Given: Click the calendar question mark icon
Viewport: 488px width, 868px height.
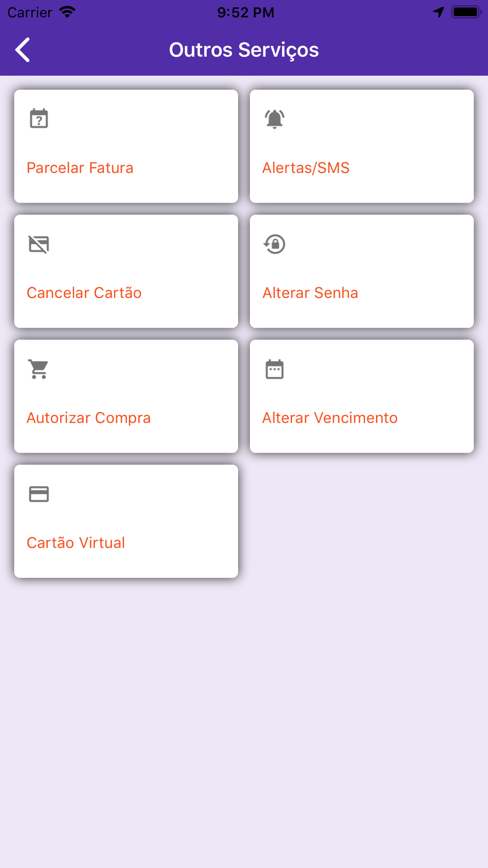Looking at the screenshot, I should pyautogui.click(x=39, y=119).
